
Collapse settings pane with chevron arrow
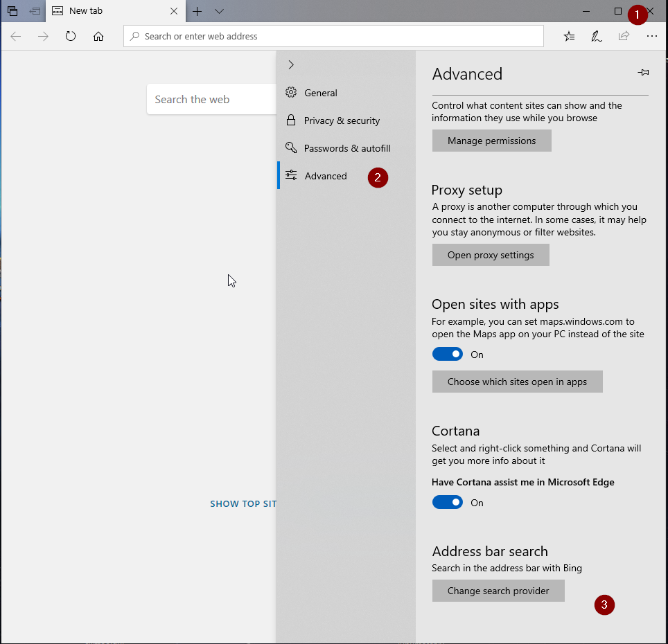(x=291, y=64)
